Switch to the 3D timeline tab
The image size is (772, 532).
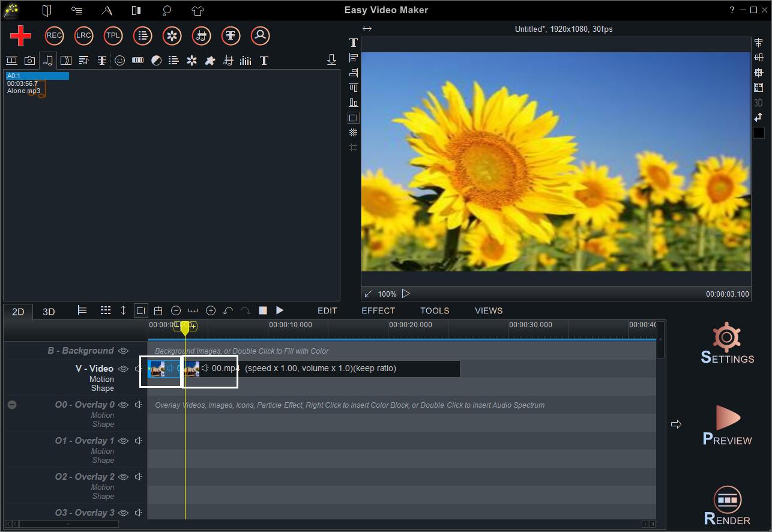pyautogui.click(x=48, y=311)
